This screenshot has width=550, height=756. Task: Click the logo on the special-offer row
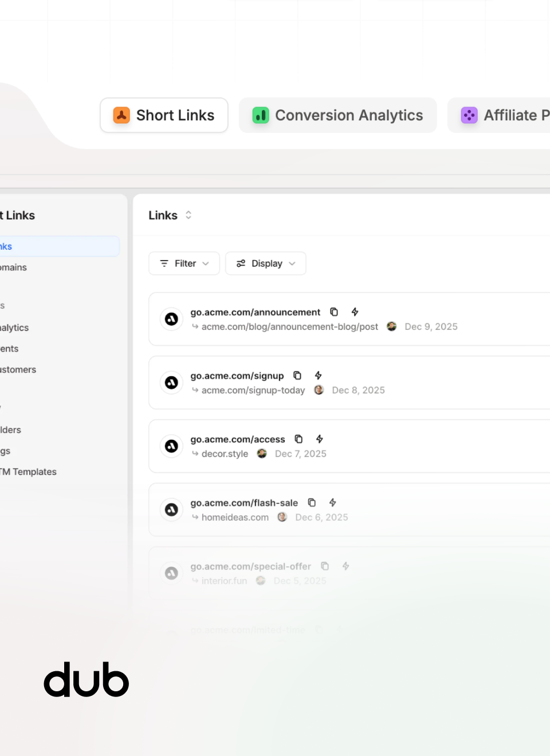tap(171, 573)
